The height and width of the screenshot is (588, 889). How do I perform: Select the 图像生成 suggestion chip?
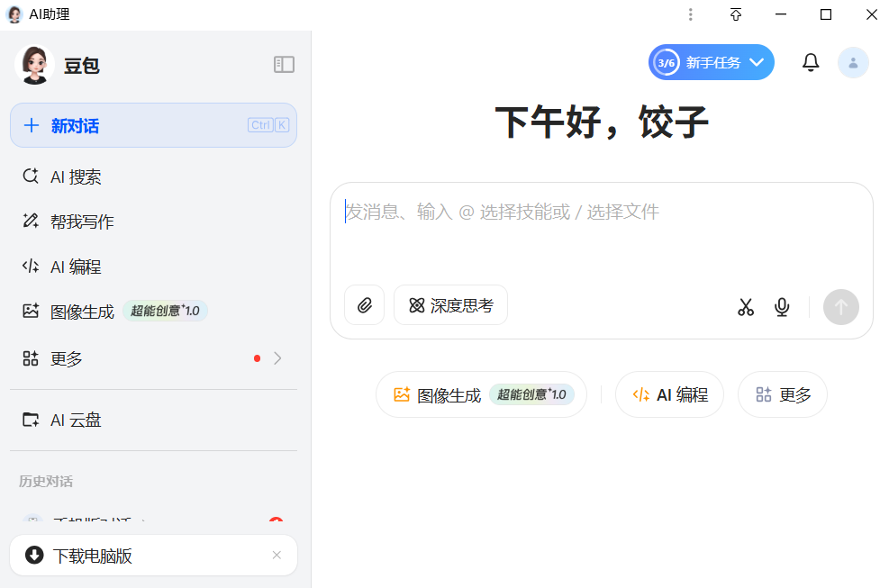click(x=481, y=394)
